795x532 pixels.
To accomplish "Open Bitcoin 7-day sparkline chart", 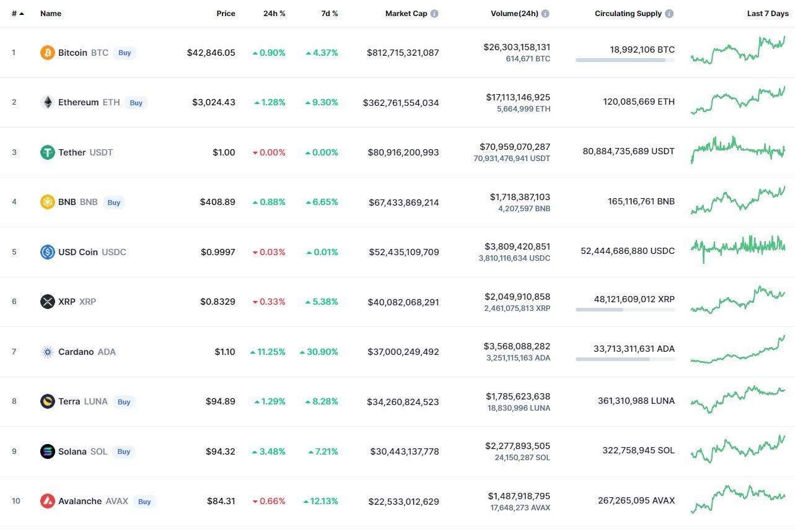I will click(x=738, y=51).
